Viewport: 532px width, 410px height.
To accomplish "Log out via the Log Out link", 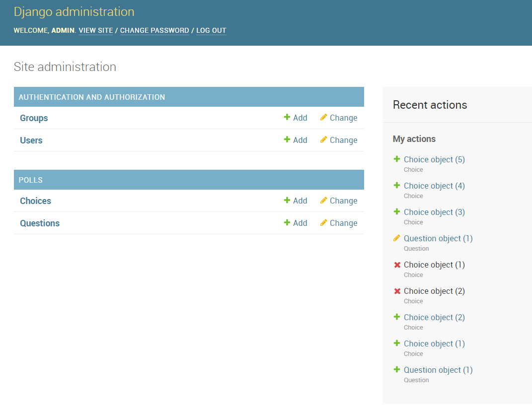I will pos(211,30).
